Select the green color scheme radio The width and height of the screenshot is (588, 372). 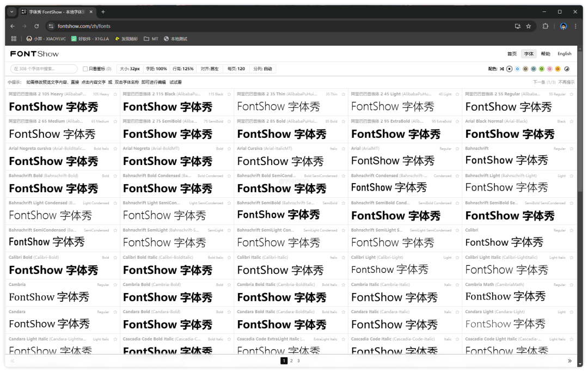coord(542,69)
